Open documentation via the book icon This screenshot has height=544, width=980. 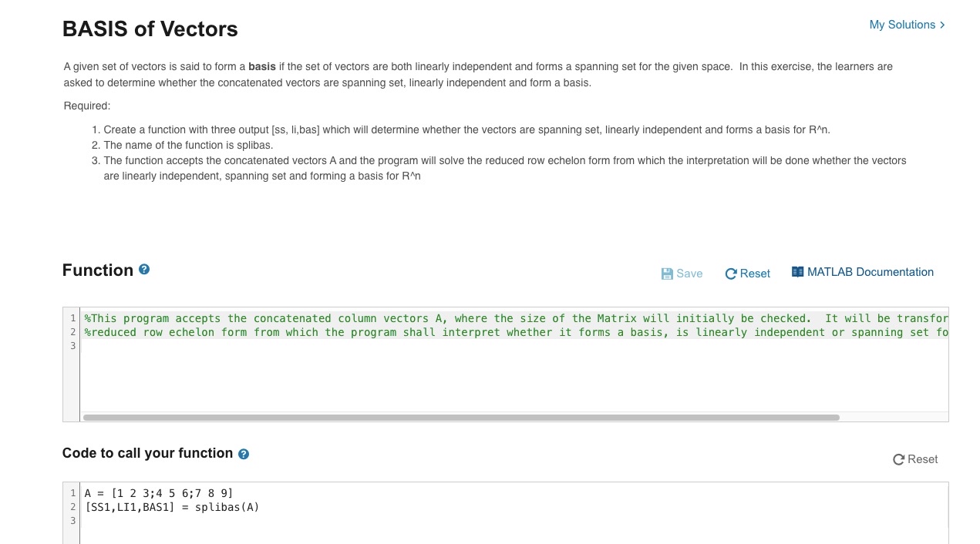click(797, 271)
